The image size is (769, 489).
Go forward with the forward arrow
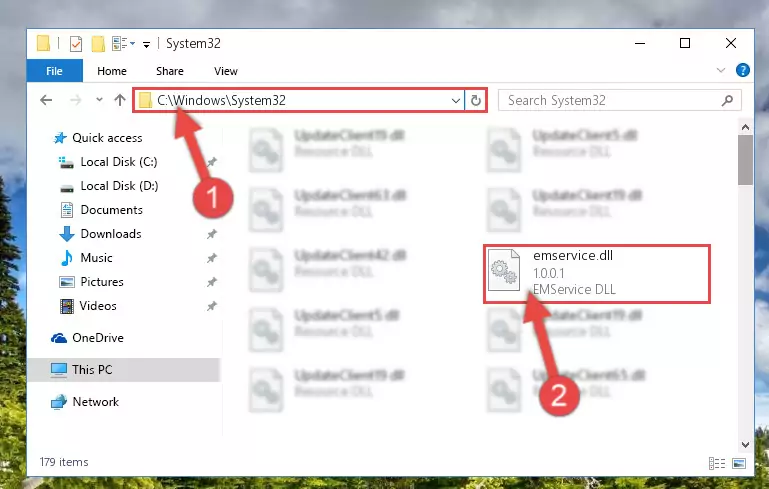[x=76, y=100]
